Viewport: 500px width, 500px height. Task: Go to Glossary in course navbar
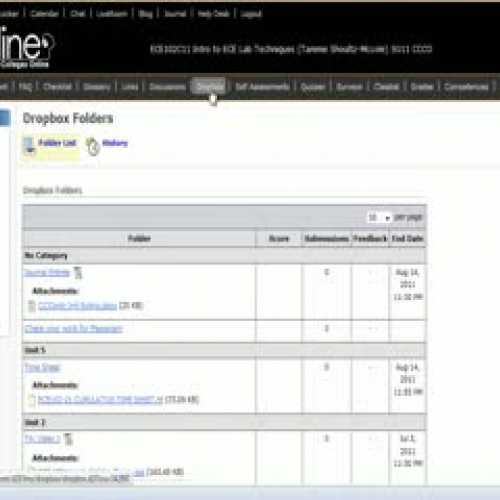coord(97,87)
